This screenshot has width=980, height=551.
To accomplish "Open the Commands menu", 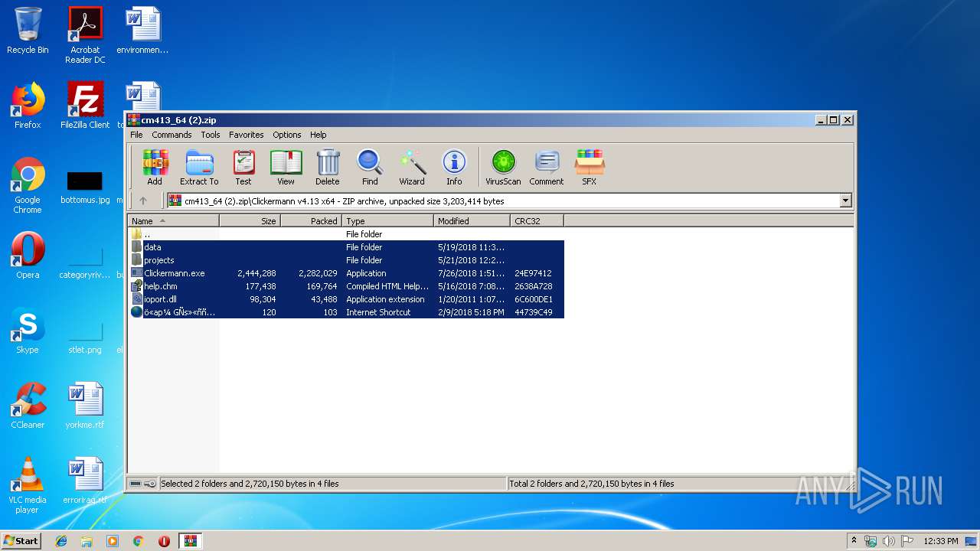I will click(x=171, y=135).
